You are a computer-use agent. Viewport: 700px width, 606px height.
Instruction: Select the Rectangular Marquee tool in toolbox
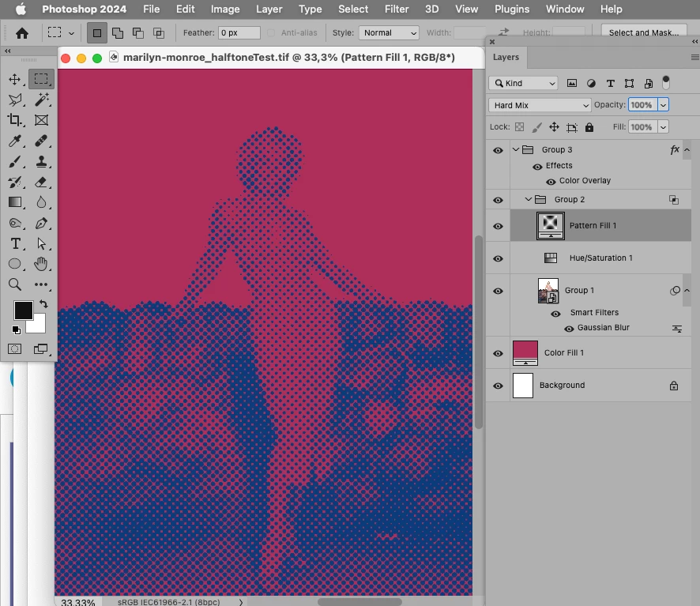(41, 79)
